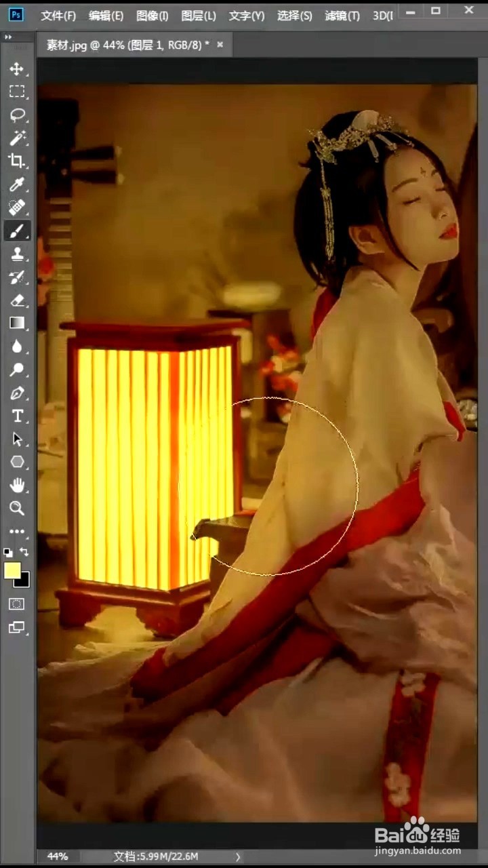Select the Hand tool
This screenshot has height=868, width=488.
tap(17, 485)
